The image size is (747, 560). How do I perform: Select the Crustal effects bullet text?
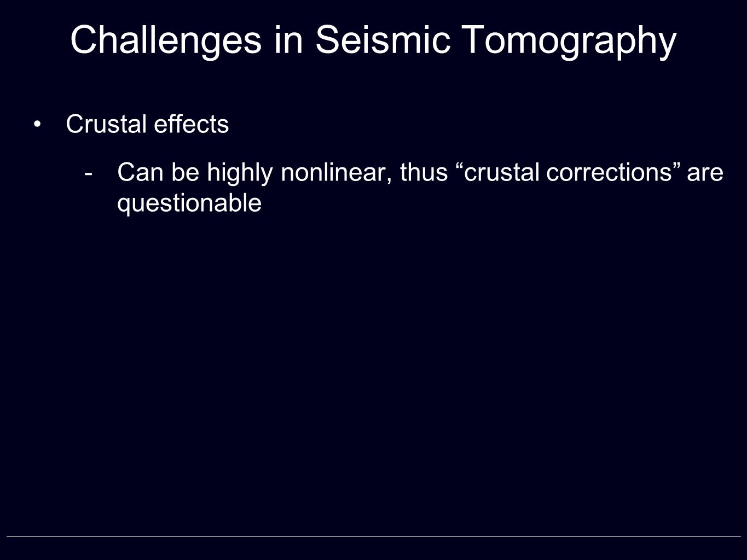pos(147,124)
